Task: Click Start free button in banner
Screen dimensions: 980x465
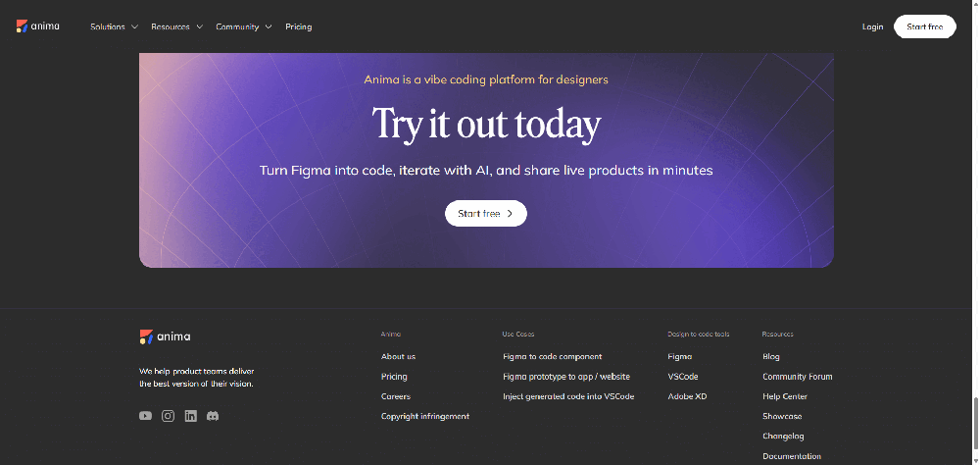Action: click(x=486, y=214)
